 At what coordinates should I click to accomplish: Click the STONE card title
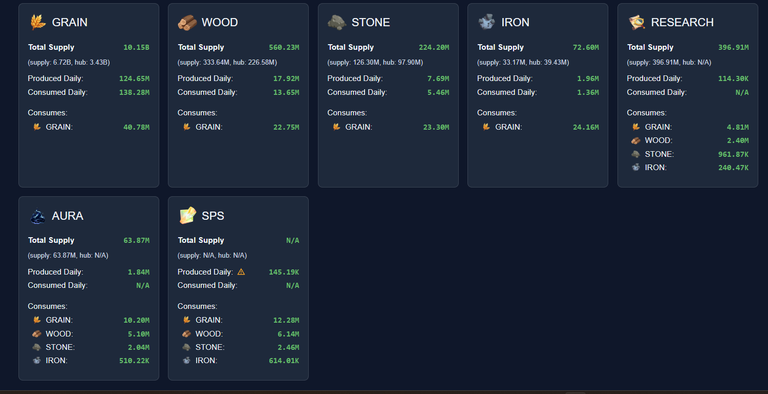(x=371, y=22)
